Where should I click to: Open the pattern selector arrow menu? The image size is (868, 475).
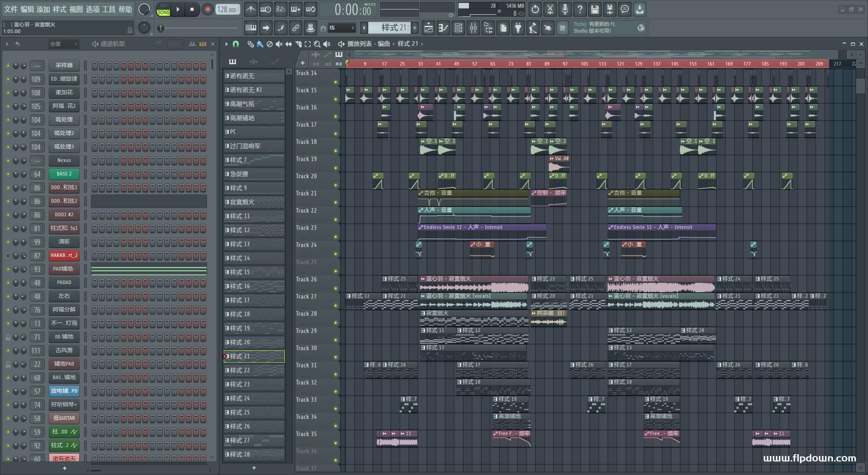pos(364,28)
